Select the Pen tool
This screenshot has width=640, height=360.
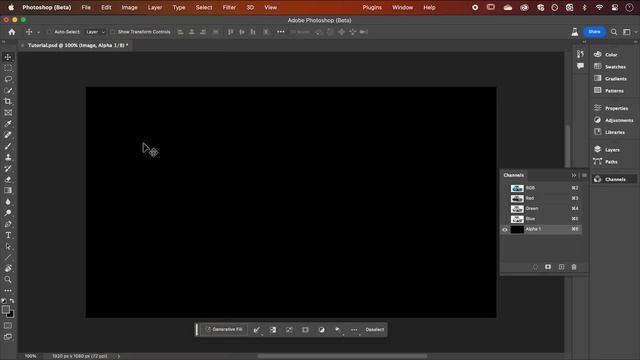[x=8, y=224]
